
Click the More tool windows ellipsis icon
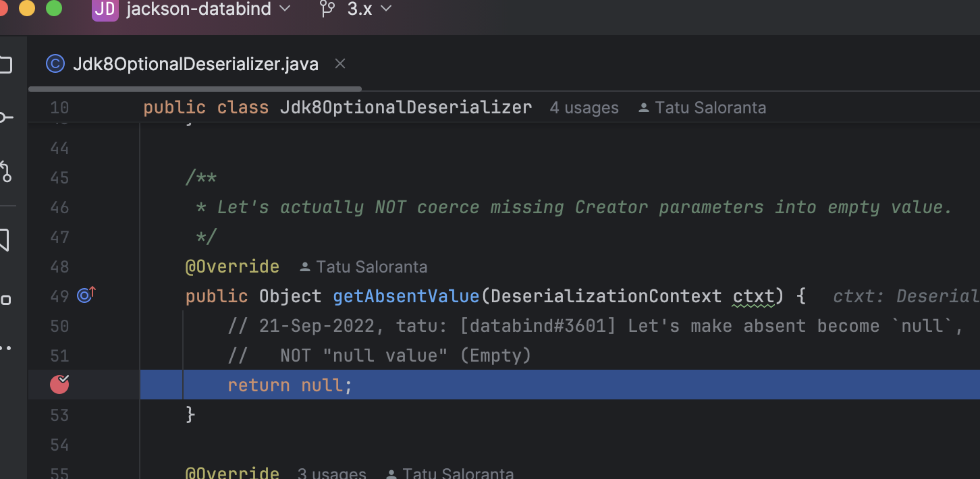[5, 348]
